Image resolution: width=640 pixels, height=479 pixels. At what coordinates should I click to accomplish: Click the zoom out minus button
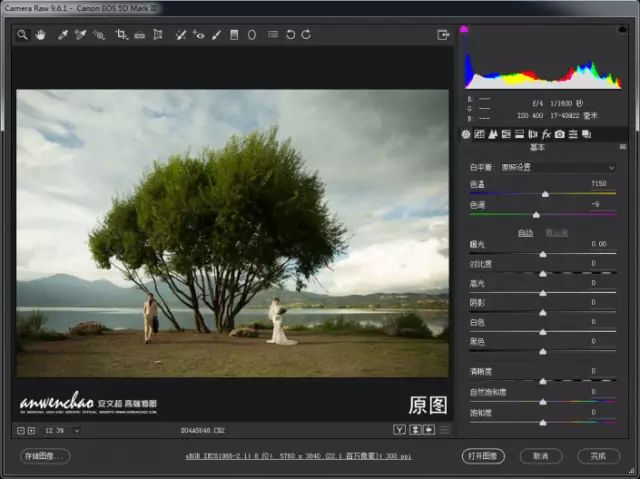point(21,430)
